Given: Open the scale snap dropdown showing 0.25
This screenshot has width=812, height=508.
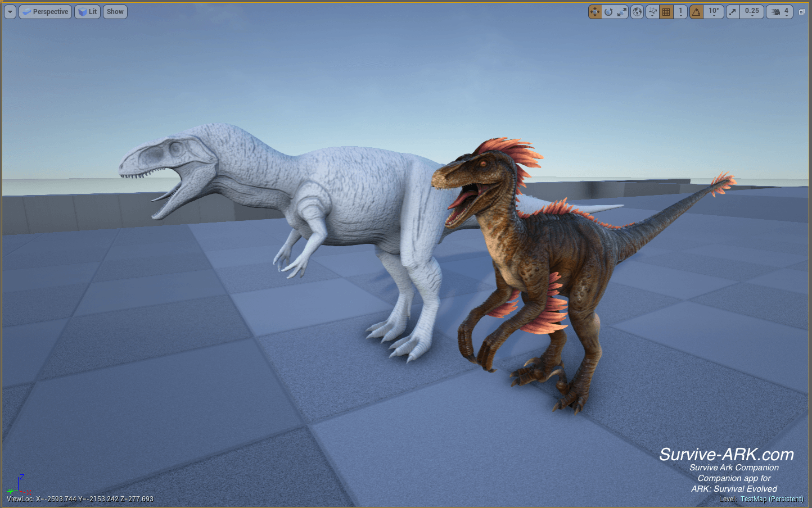Looking at the screenshot, I should coord(752,12).
